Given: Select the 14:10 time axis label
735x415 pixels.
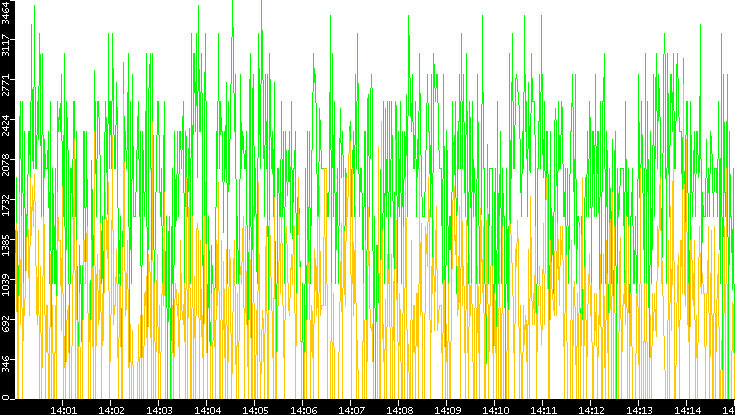Looking at the screenshot, I should point(495,409).
